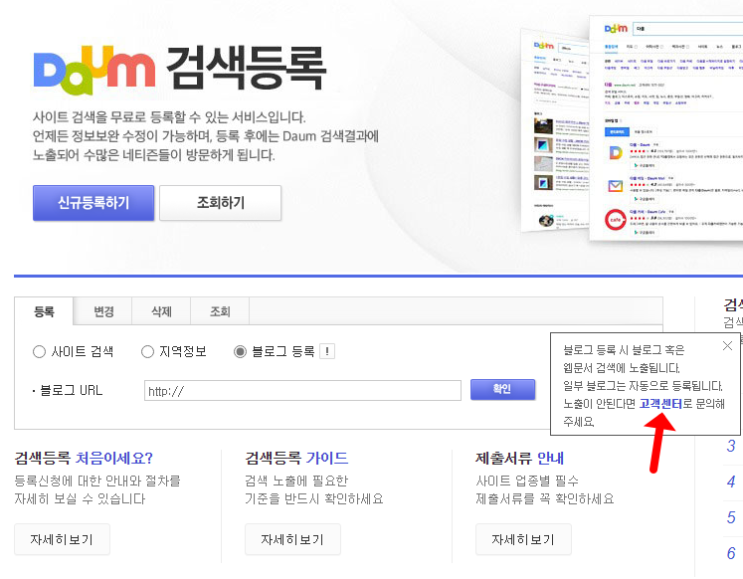Click the large 검색등록 title text
The height and width of the screenshot is (579, 743).
point(246,68)
